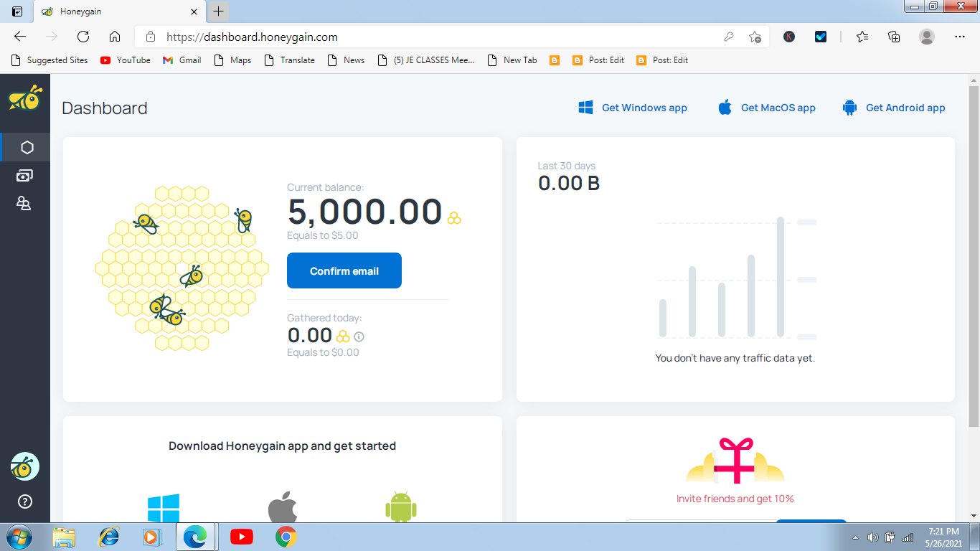
Task: Click the JE CLASSES Mee... bookmark dropdown
Action: click(425, 60)
